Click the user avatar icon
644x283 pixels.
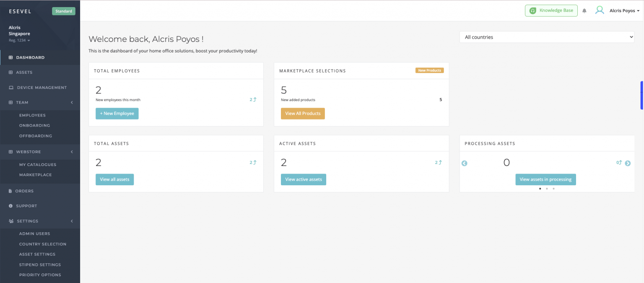pos(600,10)
